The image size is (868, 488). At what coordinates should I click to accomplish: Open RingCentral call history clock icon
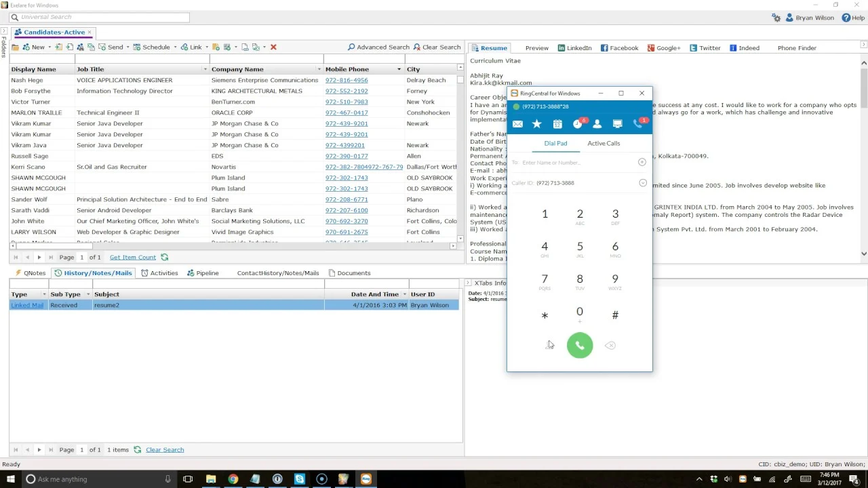[577, 124]
